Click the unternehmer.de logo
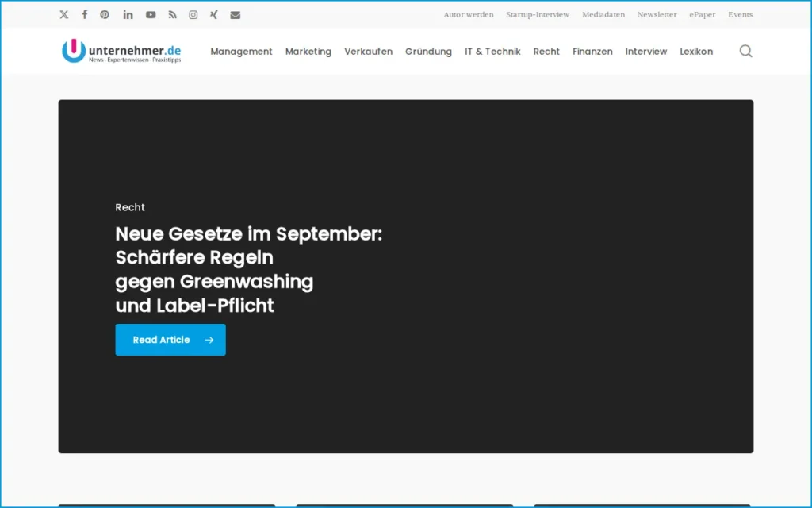This screenshot has width=812, height=508. tap(121, 51)
